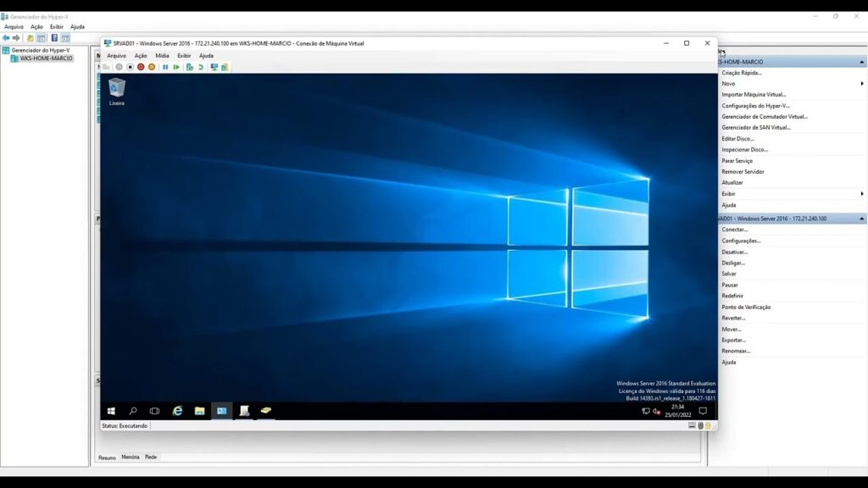Click Ponto de Verificação action
The width and height of the screenshot is (868, 488).
point(746,307)
